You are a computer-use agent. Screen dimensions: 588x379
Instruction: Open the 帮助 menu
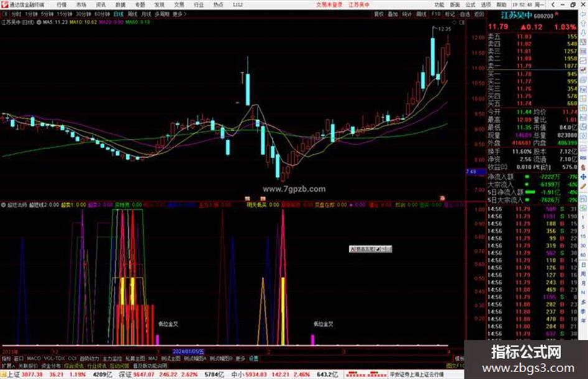click(x=501, y=5)
